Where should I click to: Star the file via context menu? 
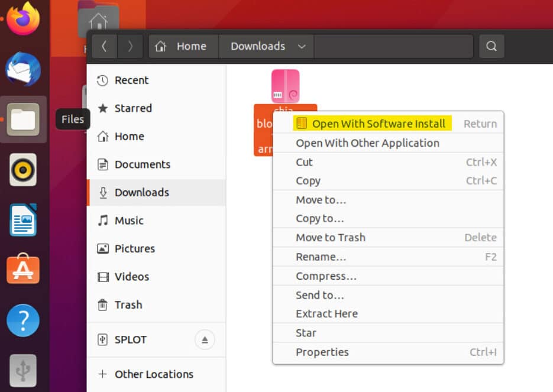388,333
